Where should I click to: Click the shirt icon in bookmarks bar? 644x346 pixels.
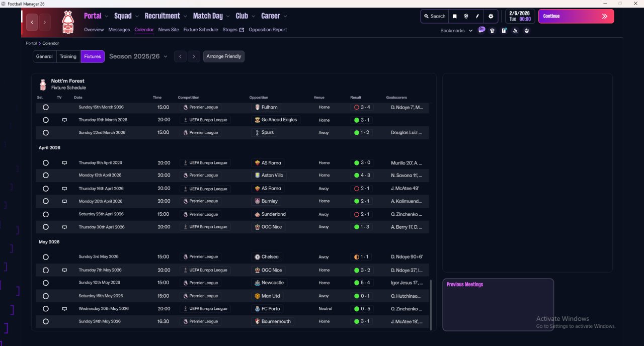click(492, 31)
